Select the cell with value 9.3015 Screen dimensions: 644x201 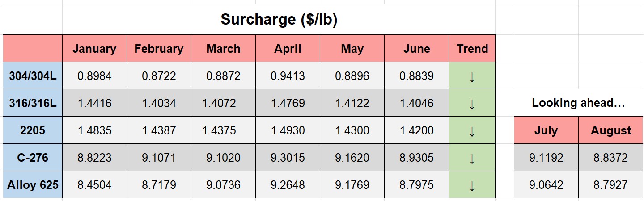(x=288, y=158)
